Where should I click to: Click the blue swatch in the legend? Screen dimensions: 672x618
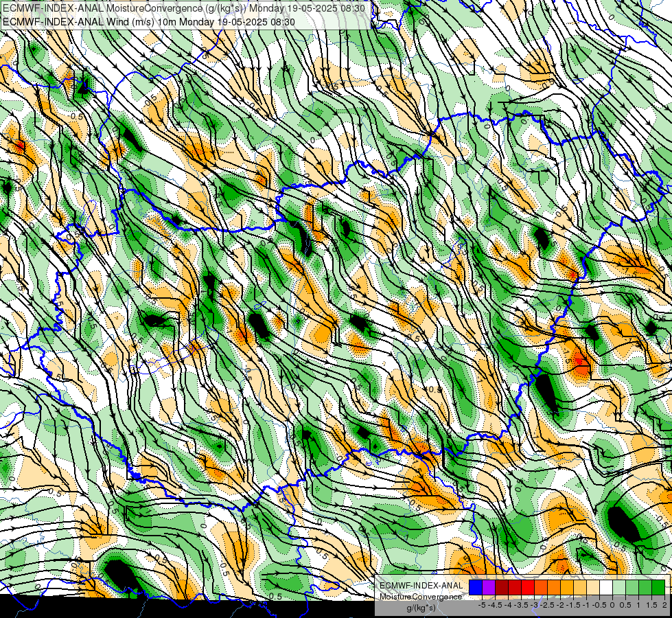click(x=476, y=587)
